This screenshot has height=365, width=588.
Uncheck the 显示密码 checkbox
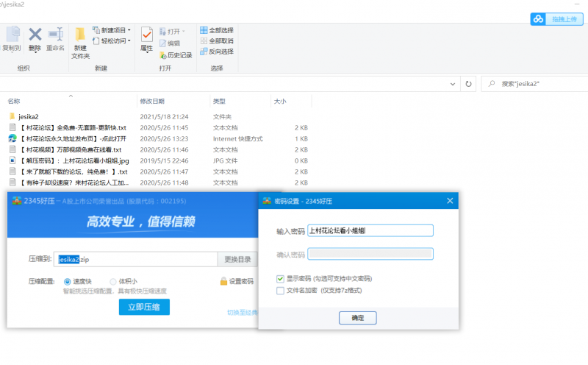click(280, 279)
